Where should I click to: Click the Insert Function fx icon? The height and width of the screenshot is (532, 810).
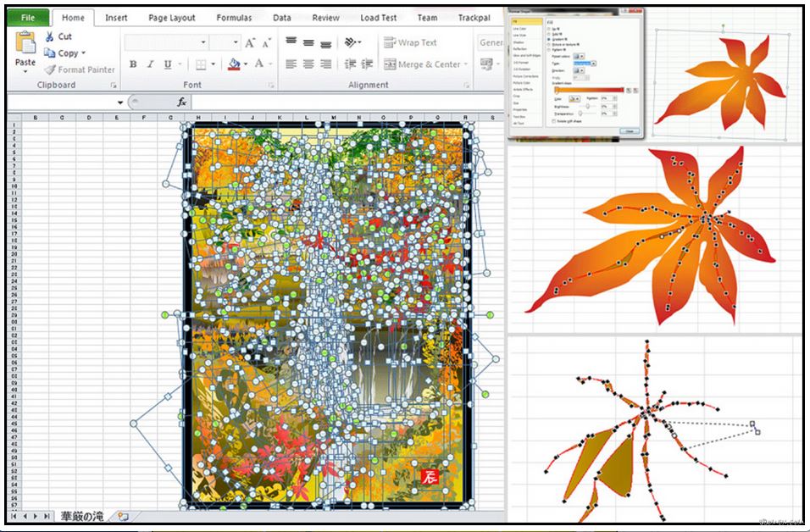click(181, 102)
